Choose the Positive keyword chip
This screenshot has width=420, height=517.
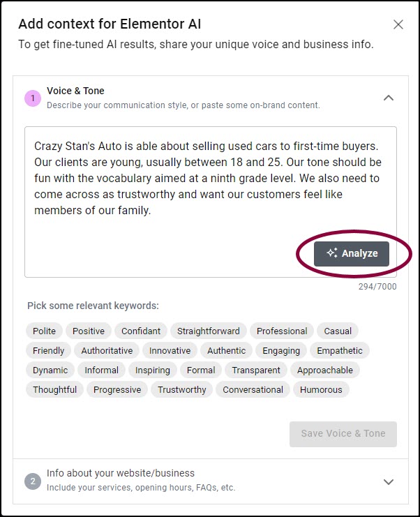point(89,331)
